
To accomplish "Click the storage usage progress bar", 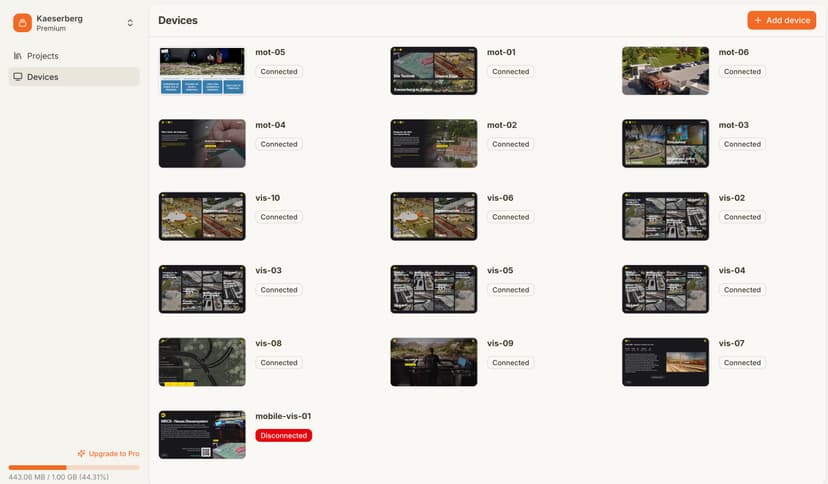I will [x=74, y=467].
